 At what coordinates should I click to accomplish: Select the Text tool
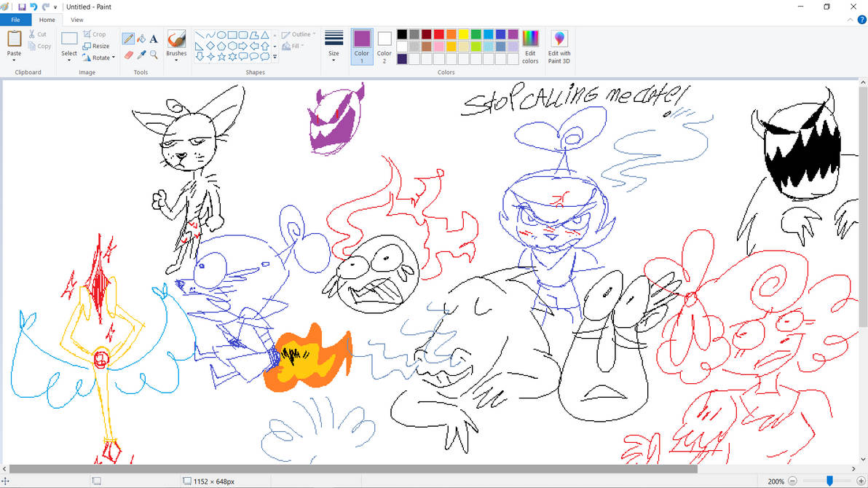154,38
